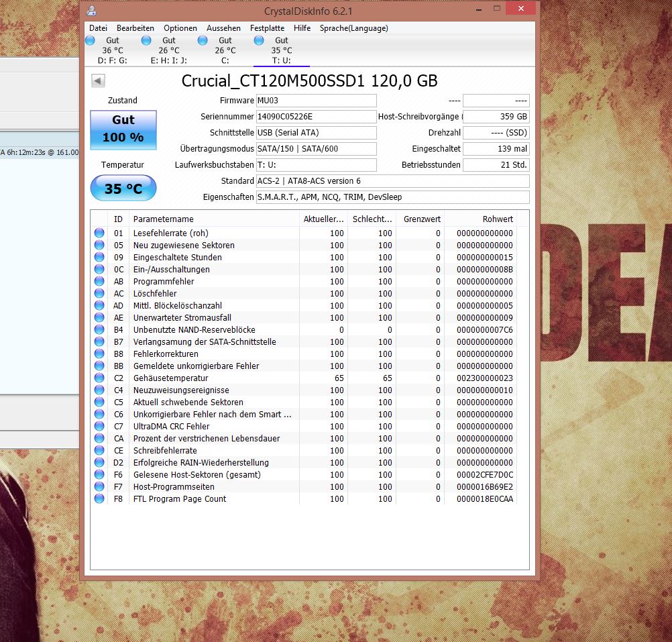Click status icon of FTL Program Page Count row
Image resolution: width=672 pixels, height=642 pixels.
tap(99, 498)
